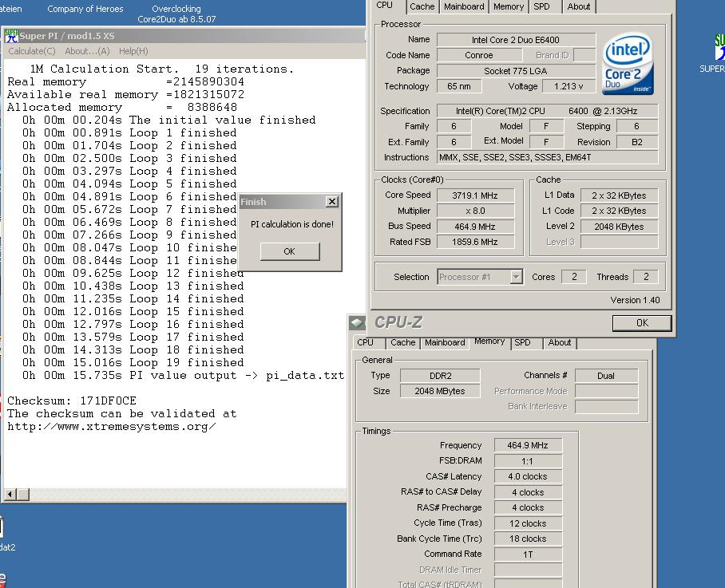This screenshot has width=725, height=588.
Task: Click the PI value output pi_data.txt line
Action: tap(183, 376)
